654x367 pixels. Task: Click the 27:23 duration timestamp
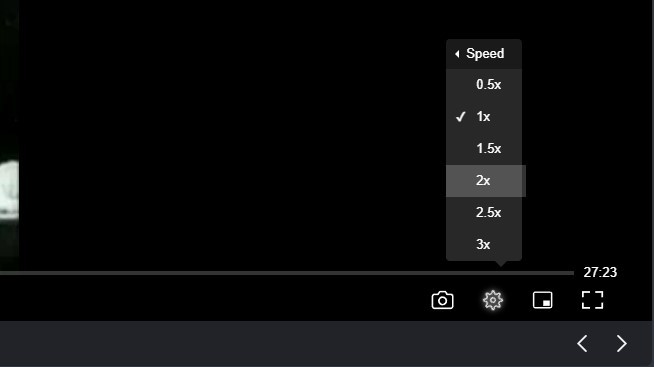(x=600, y=272)
